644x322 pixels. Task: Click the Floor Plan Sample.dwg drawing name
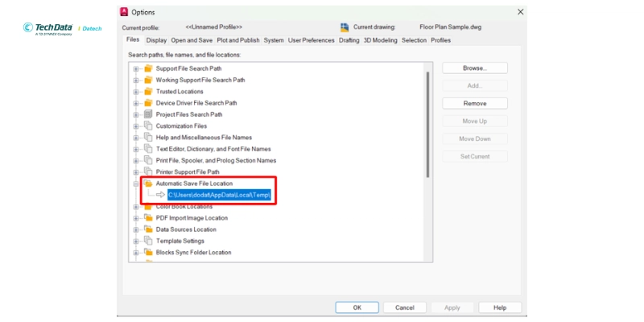[451, 27]
